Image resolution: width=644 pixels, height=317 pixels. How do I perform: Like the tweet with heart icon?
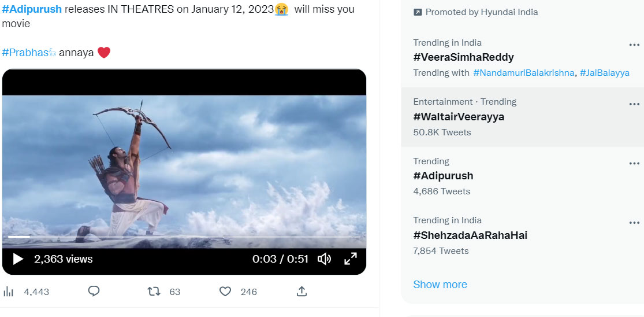click(x=225, y=292)
